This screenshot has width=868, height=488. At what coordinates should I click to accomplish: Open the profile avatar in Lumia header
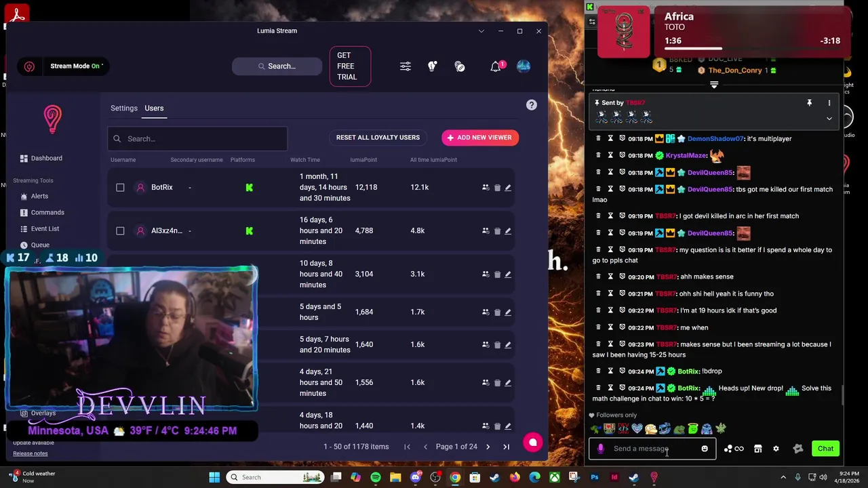(524, 66)
